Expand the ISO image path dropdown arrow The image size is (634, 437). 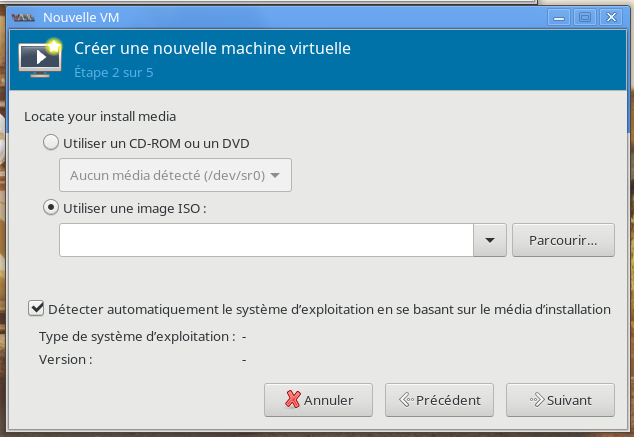click(490, 240)
